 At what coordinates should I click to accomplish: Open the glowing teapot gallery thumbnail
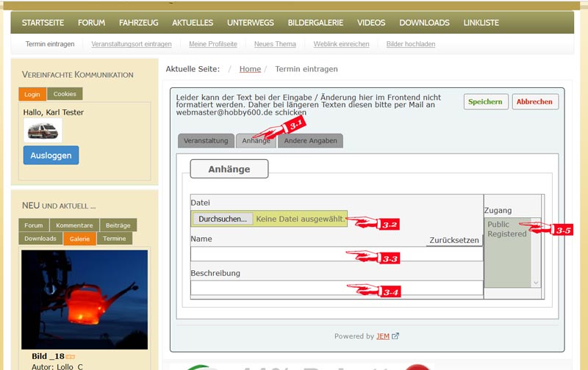pos(84,300)
